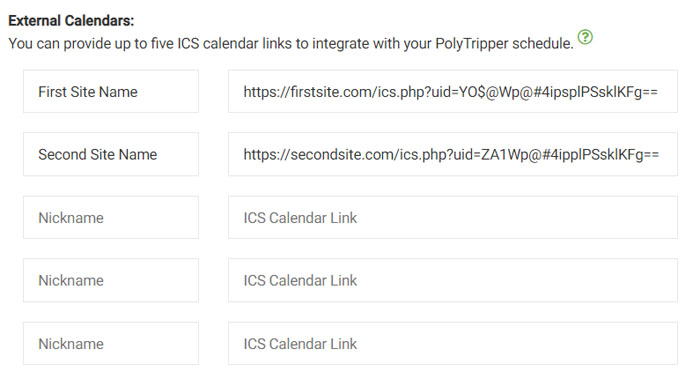Image resolution: width=700 pixels, height=379 pixels.
Task: Activate the fourth row ICS Calendar Link input
Action: (453, 280)
